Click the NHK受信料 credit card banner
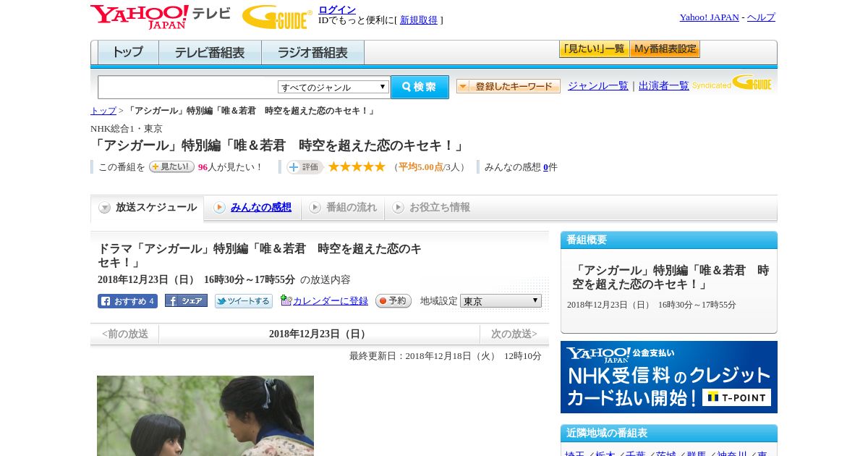The width and height of the screenshot is (868, 456). pos(669,377)
